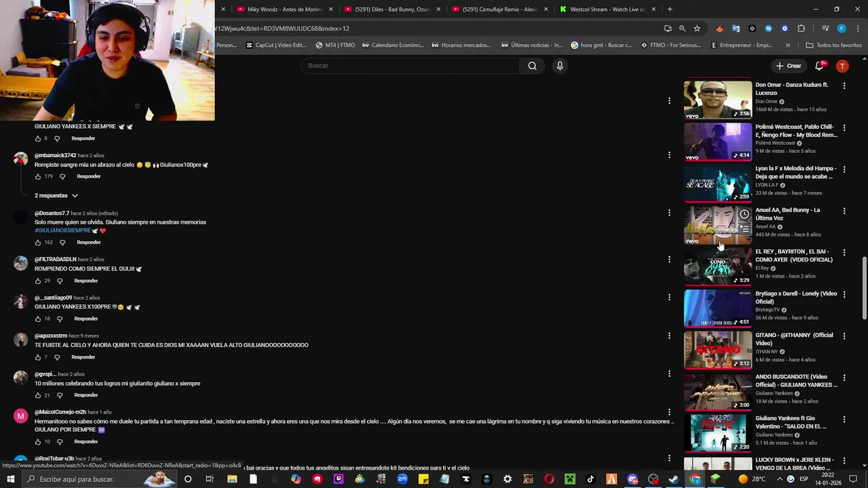Open options for Anuel AA La Última Vez
This screenshot has height=488, width=868.
(844, 211)
